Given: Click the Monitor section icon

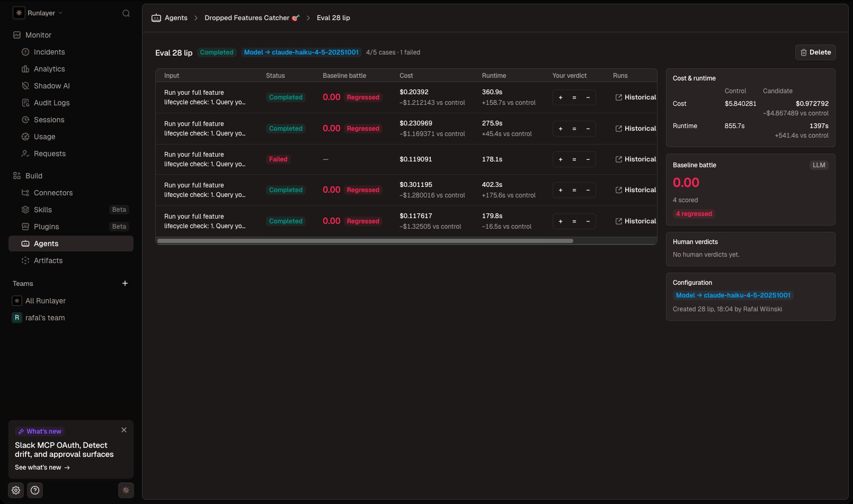Looking at the screenshot, I should point(17,35).
